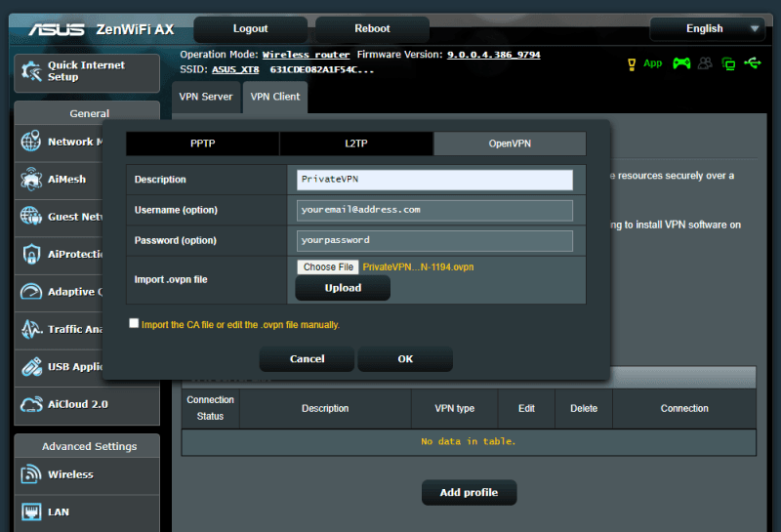Click the General section header

(87, 113)
